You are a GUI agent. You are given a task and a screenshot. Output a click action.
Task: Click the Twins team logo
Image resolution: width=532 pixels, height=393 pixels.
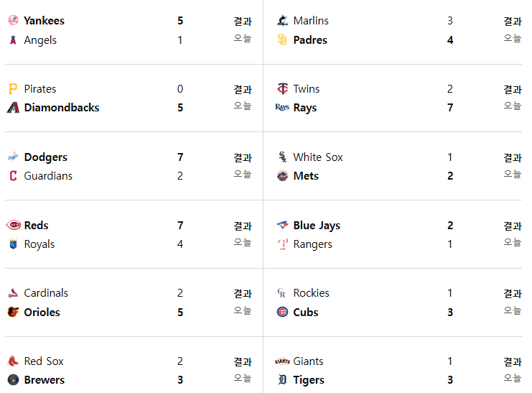(282, 88)
